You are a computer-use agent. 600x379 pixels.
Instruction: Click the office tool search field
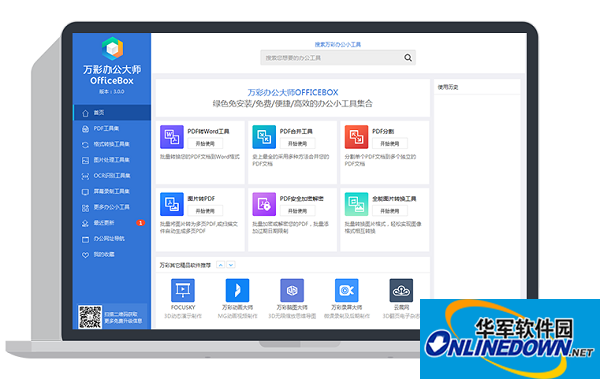338,58
